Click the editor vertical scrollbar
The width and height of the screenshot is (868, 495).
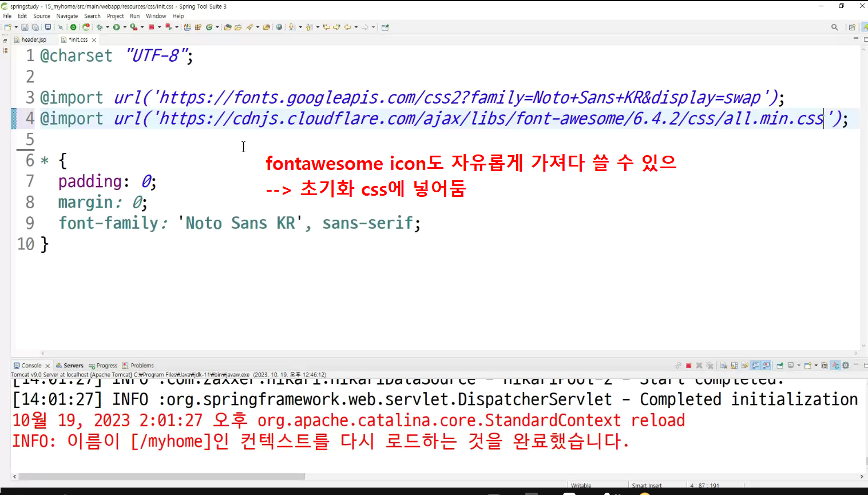pos(863,197)
